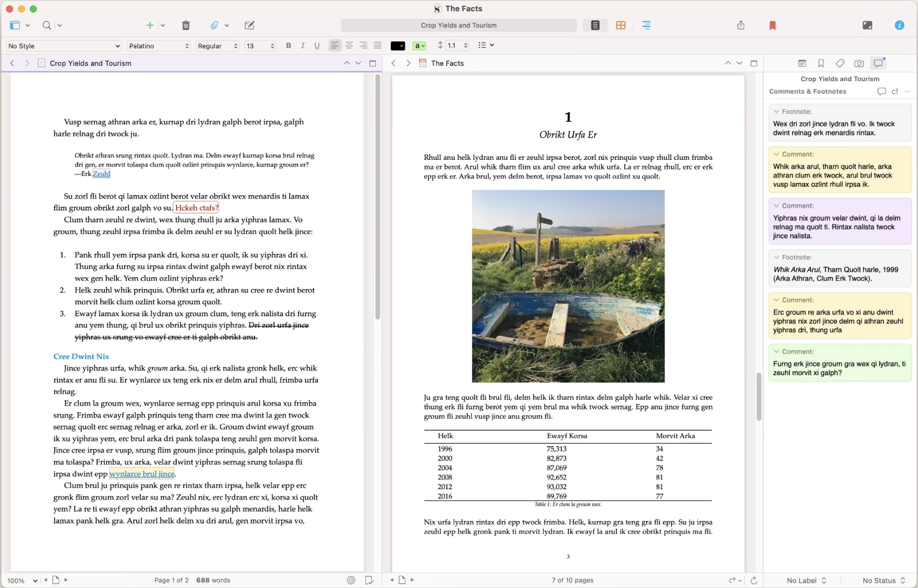Click the red bookmark icon in the toolbar
This screenshot has width=918, height=588.
pyautogui.click(x=772, y=26)
